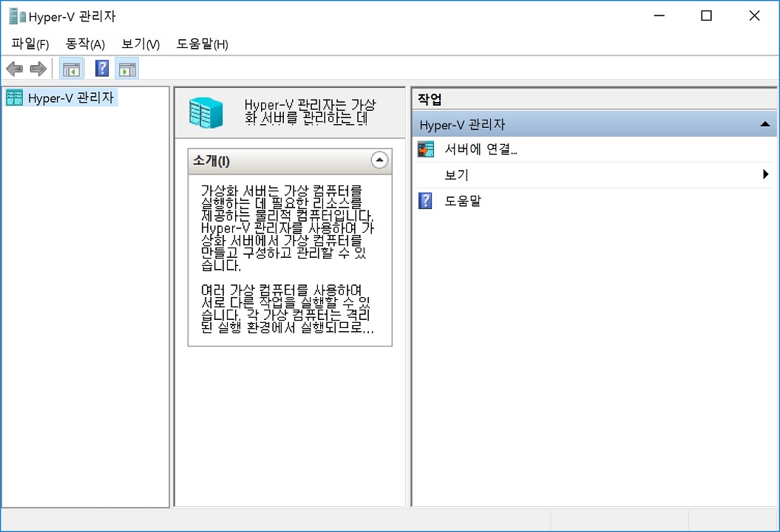Image resolution: width=780 pixels, height=532 pixels.
Task: Click the 서버에 연결... icon
Action: pos(426,149)
